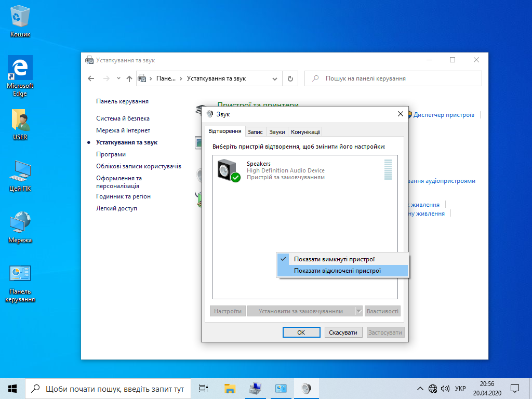The width and height of the screenshot is (532, 399).
Task: Open the notification center icon
Action: click(515, 389)
